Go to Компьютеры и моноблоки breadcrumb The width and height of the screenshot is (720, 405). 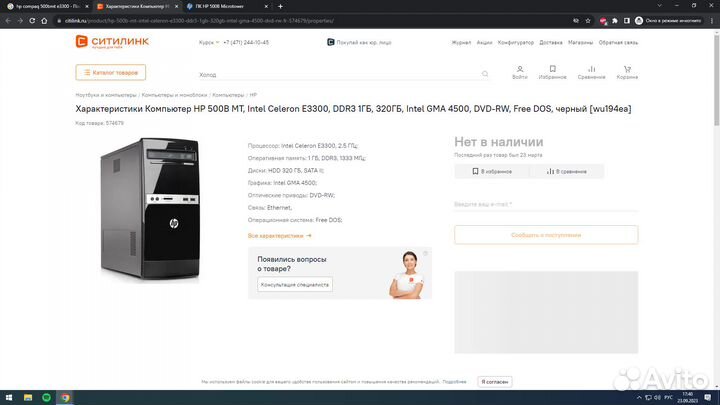[x=174, y=95]
